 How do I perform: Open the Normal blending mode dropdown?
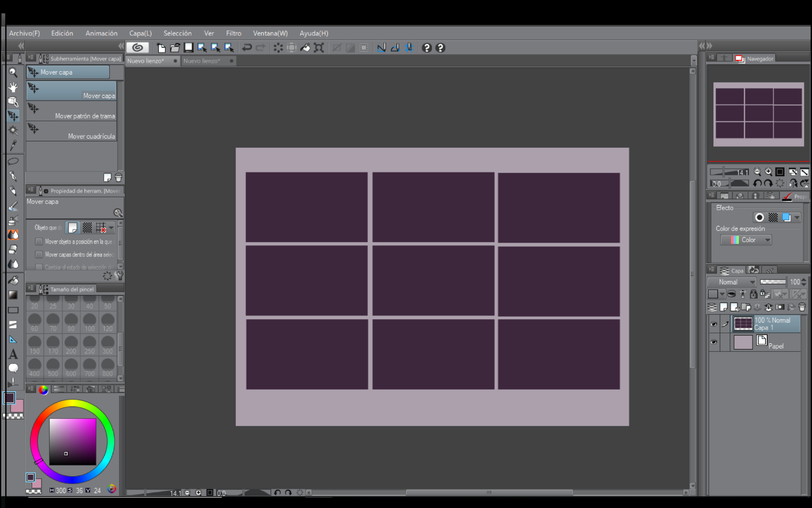[x=732, y=282]
